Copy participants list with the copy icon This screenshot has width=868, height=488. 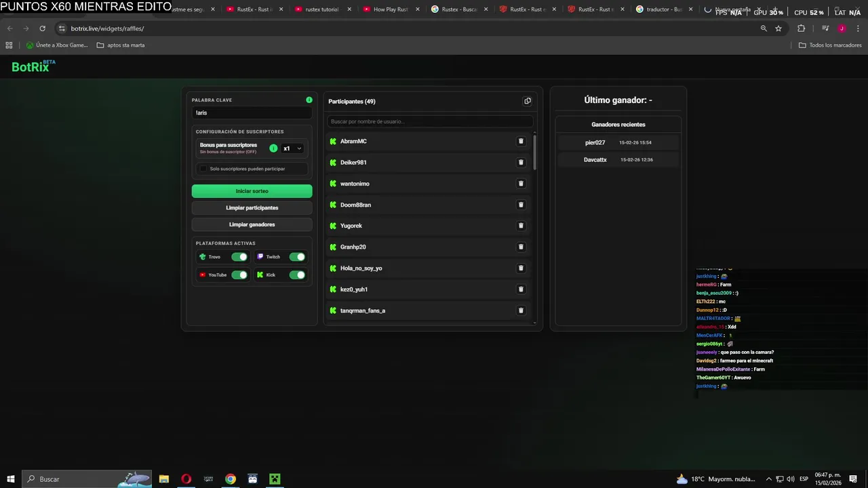(528, 101)
